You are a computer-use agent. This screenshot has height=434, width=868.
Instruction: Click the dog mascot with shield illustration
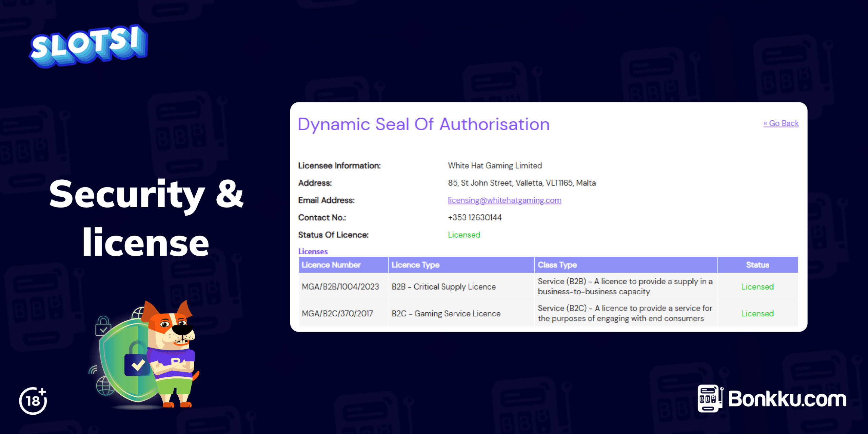tap(144, 354)
